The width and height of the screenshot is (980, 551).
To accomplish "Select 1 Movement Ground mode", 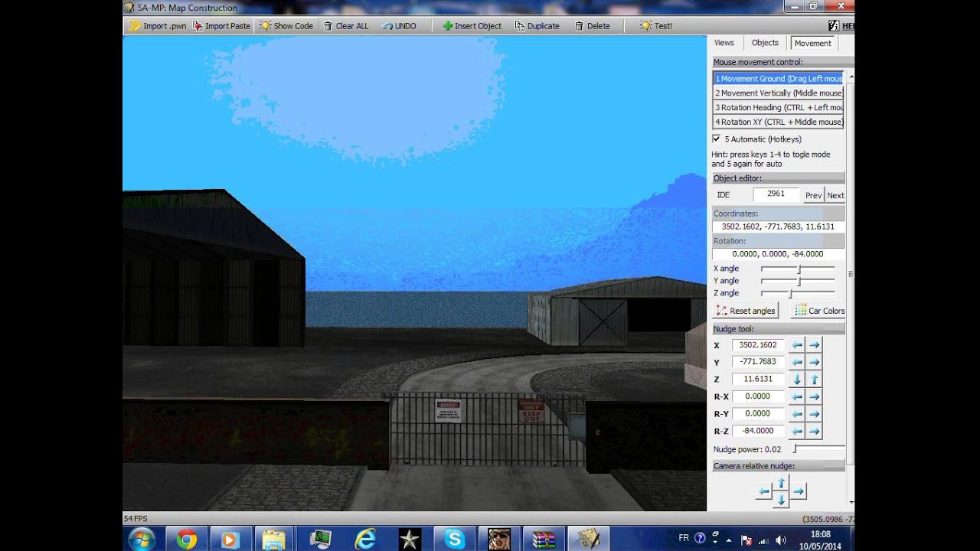I will pyautogui.click(x=778, y=79).
